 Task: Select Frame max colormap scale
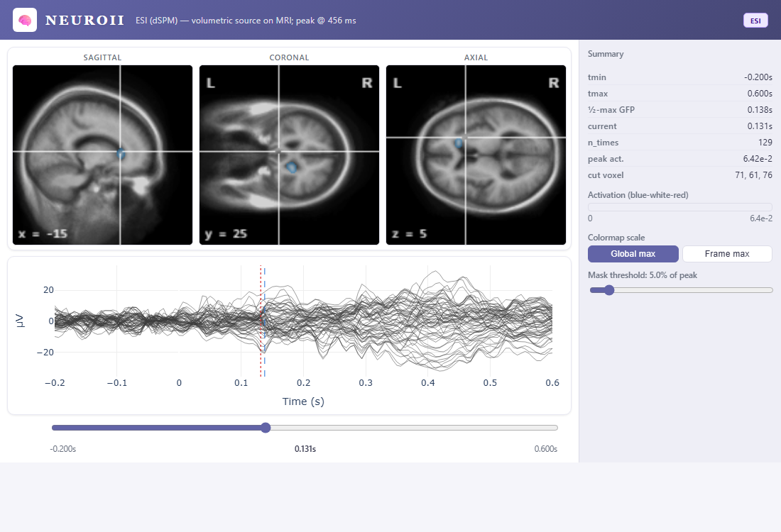click(727, 254)
